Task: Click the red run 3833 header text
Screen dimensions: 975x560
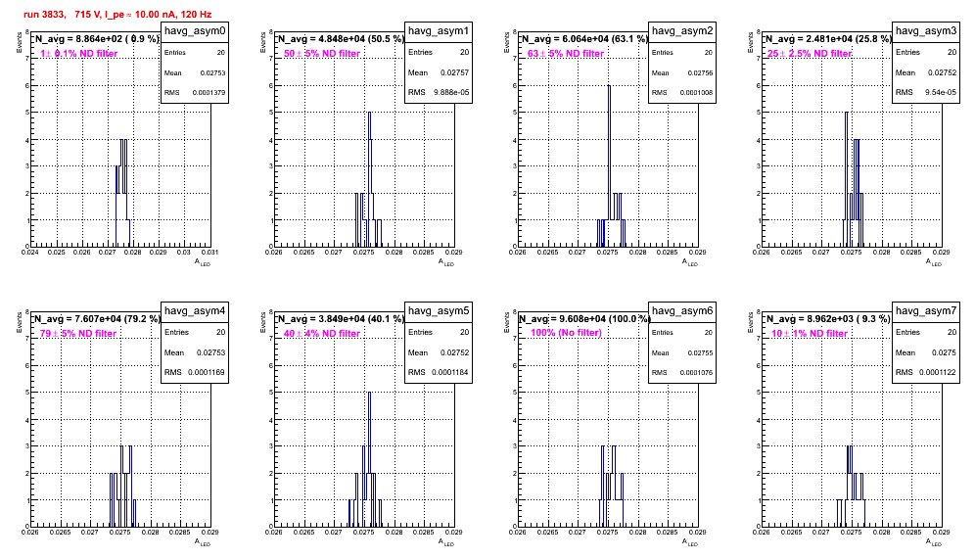Action: (x=117, y=15)
